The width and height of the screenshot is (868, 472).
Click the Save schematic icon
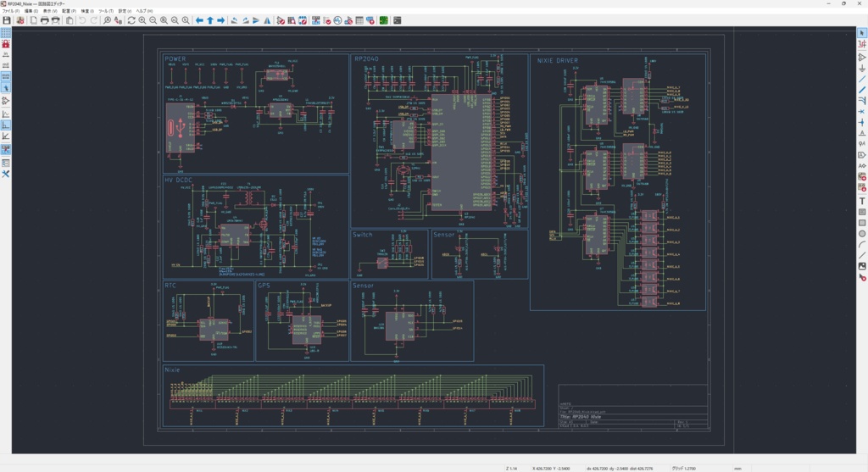click(x=7, y=19)
